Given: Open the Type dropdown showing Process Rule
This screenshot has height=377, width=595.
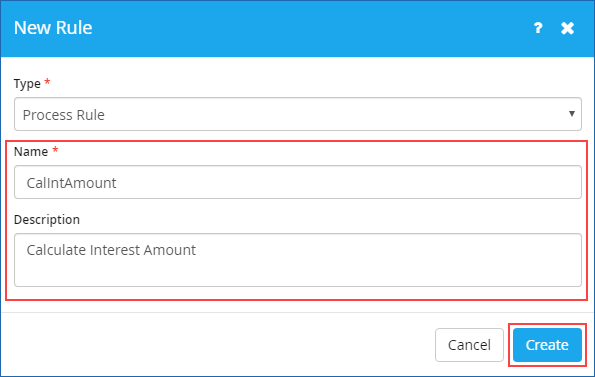Looking at the screenshot, I should pyautogui.click(x=298, y=114).
